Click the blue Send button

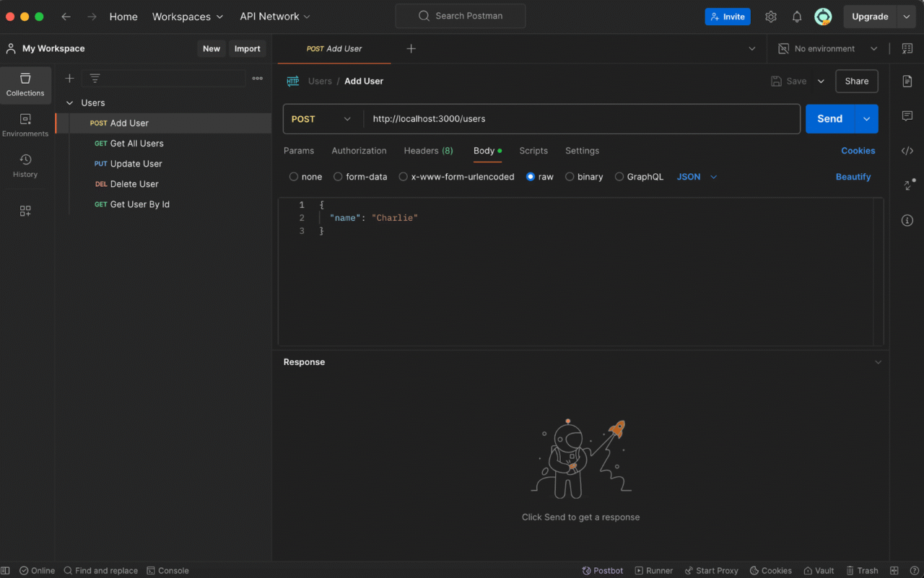(830, 119)
